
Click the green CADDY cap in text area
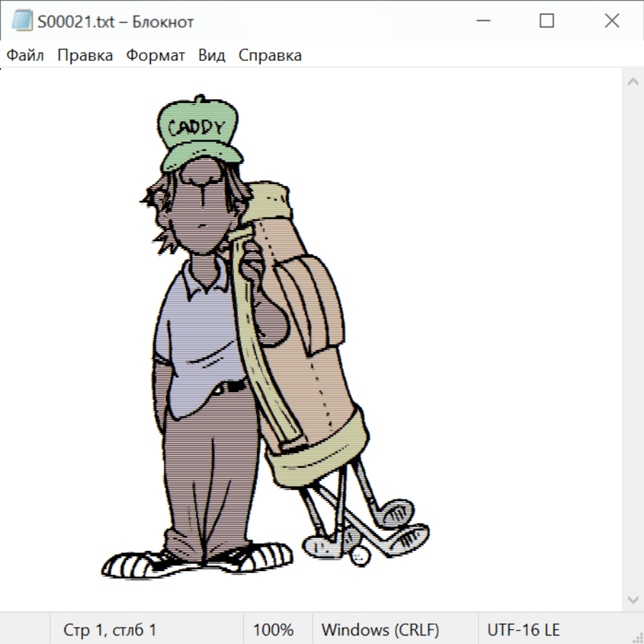198,133
